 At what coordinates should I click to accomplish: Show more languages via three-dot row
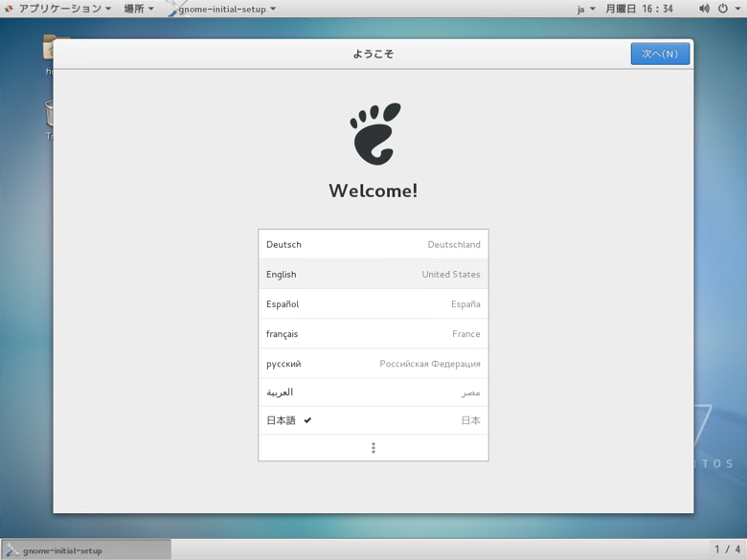point(373,448)
